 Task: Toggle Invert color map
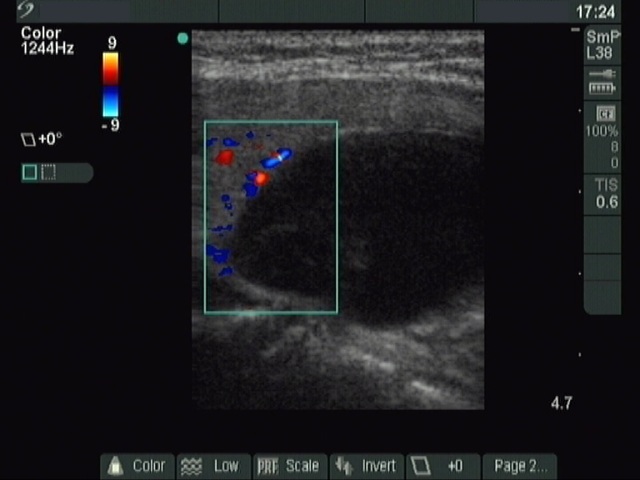coord(366,466)
